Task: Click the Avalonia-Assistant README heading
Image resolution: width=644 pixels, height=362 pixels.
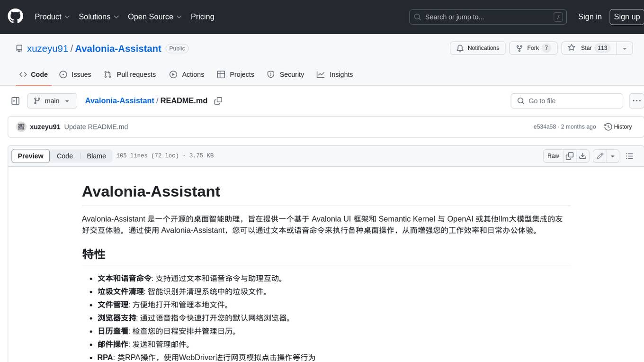Action: [x=151, y=191]
